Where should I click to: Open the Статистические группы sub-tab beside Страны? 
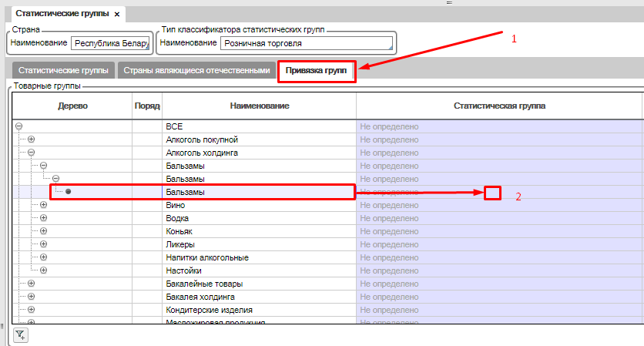(x=62, y=70)
